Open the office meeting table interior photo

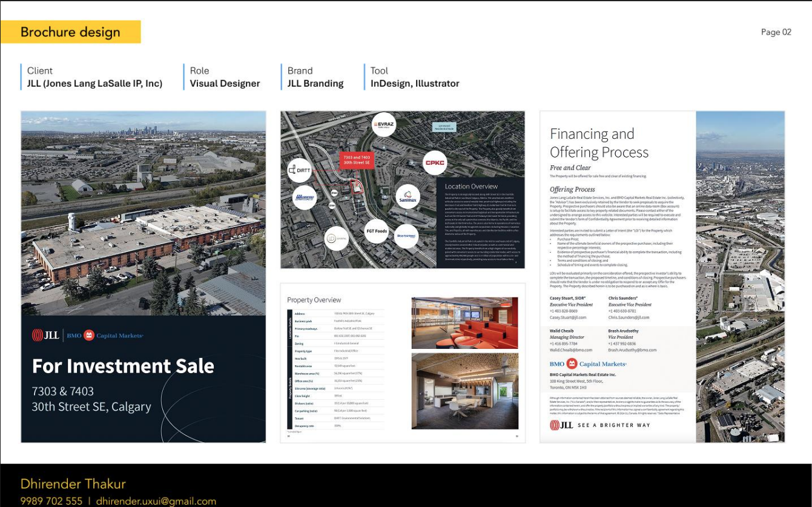point(464,391)
